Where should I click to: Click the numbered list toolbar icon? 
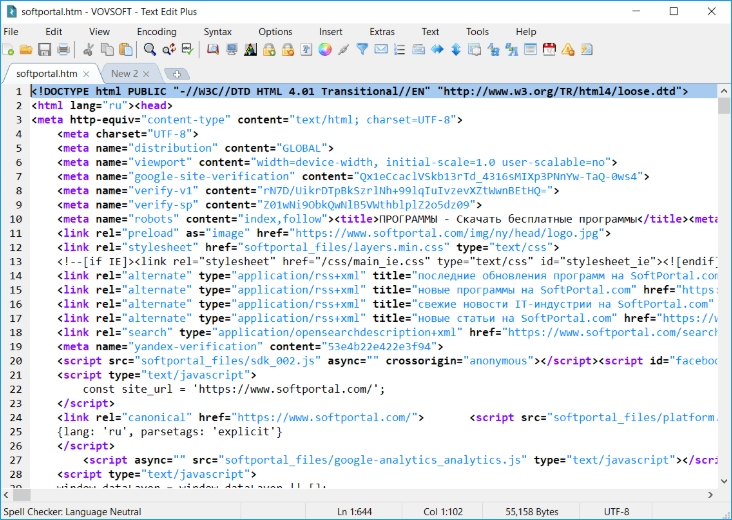400,49
